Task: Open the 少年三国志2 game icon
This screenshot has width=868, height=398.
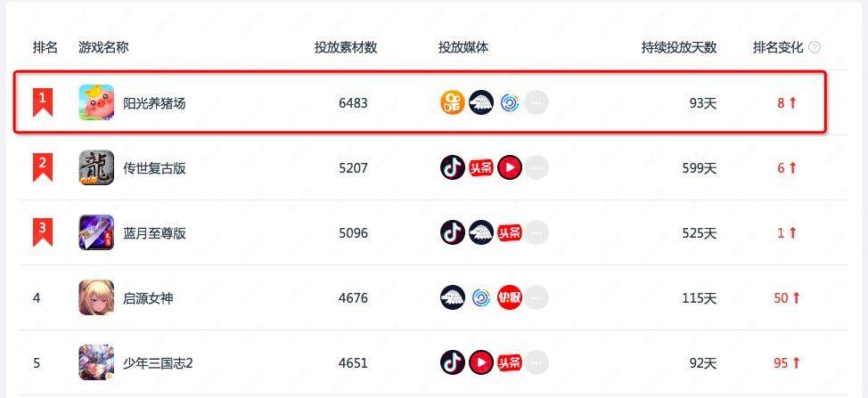Action: (96, 362)
